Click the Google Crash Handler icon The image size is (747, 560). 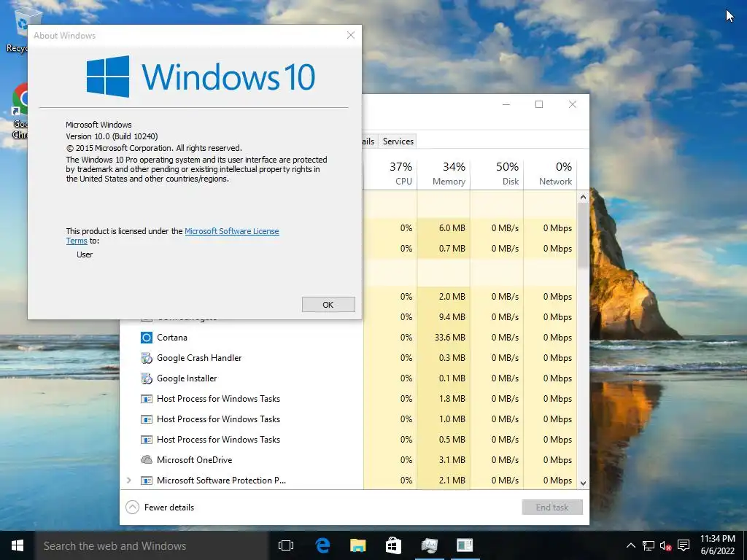[x=146, y=358]
